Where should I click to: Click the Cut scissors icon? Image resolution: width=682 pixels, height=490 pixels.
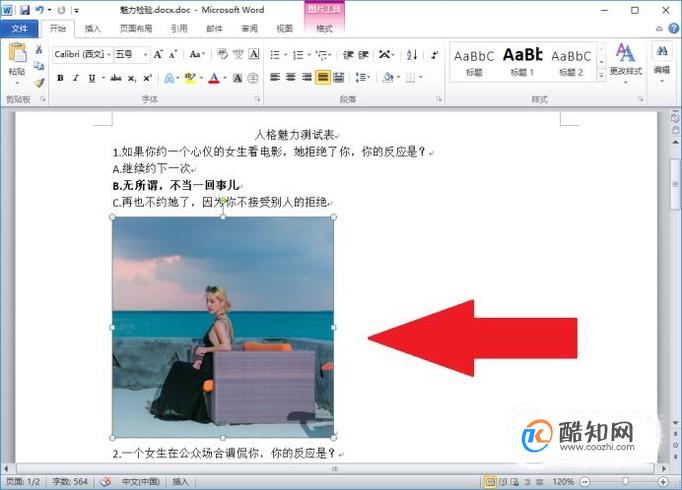[39, 49]
